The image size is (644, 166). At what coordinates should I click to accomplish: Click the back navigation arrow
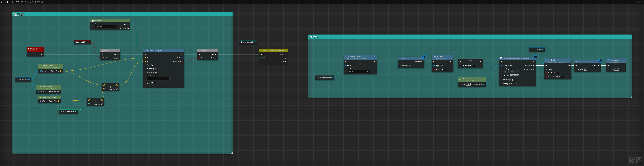pos(8,2)
